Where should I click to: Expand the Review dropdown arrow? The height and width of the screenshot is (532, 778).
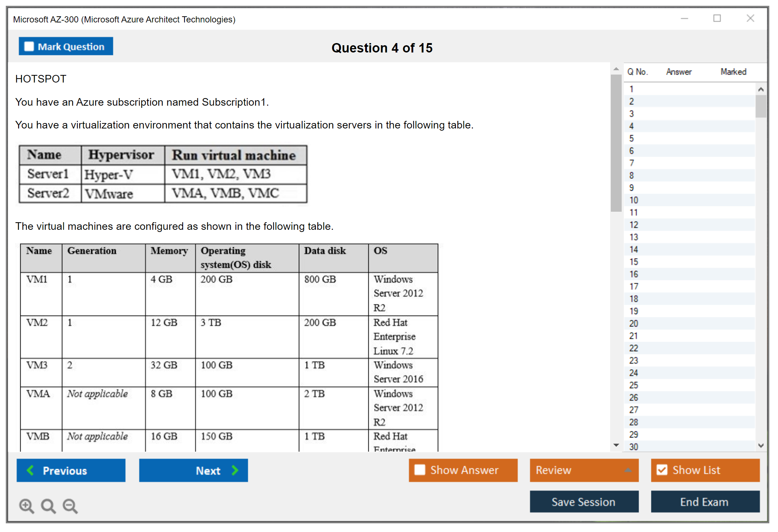[x=628, y=470]
